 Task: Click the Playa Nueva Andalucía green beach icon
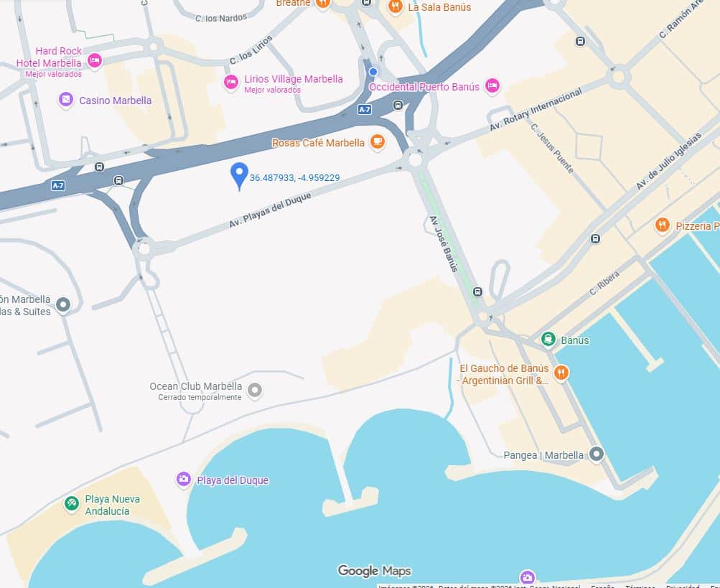pyautogui.click(x=72, y=503)
